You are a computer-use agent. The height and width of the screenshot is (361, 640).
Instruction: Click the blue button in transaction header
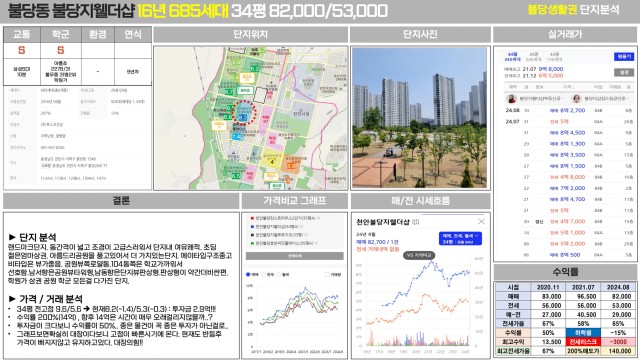point(624,56)
